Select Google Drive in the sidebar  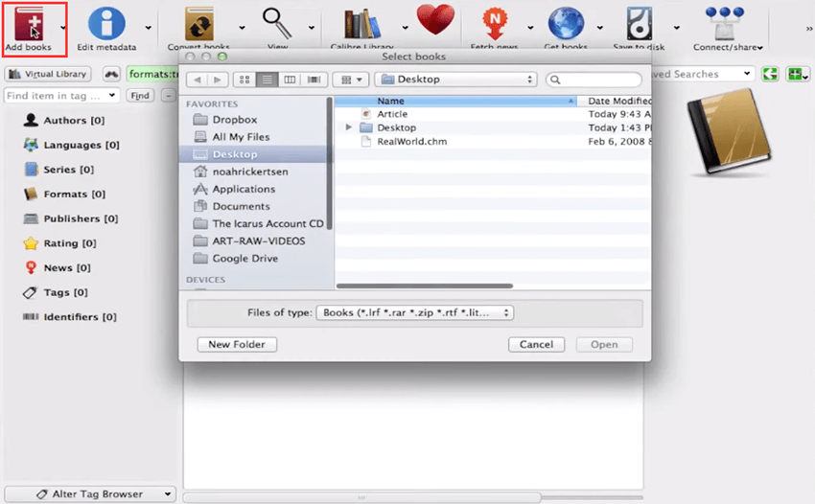tap(244, 258)
